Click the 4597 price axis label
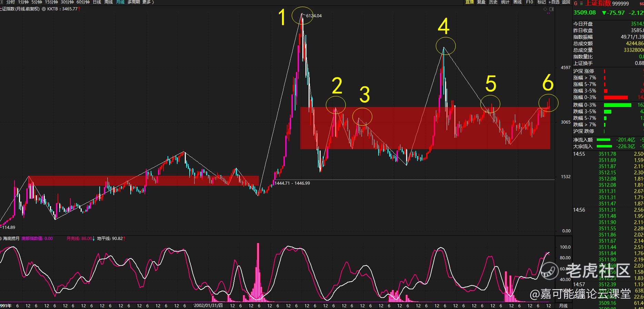644x309 pixels. point(565,68)
